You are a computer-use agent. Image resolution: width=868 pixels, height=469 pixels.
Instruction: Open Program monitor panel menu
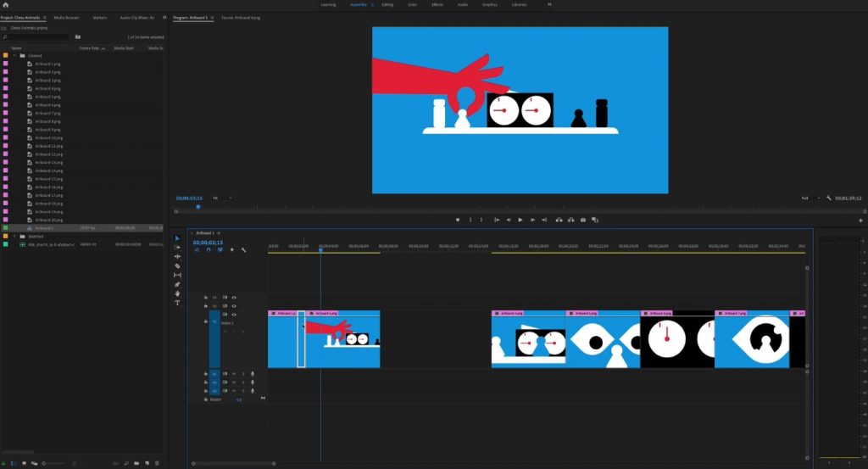click(x=212, y=18)
